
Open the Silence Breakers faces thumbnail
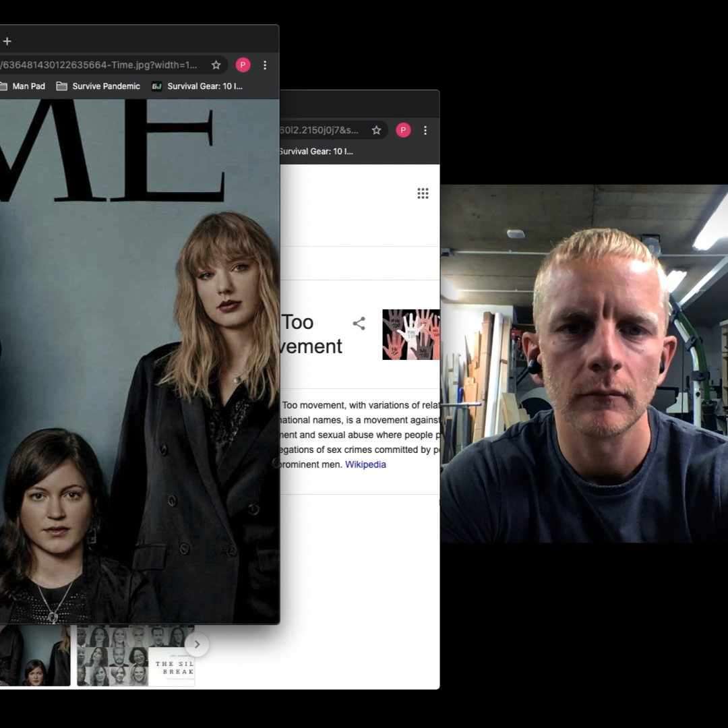[x=135, y=655]
